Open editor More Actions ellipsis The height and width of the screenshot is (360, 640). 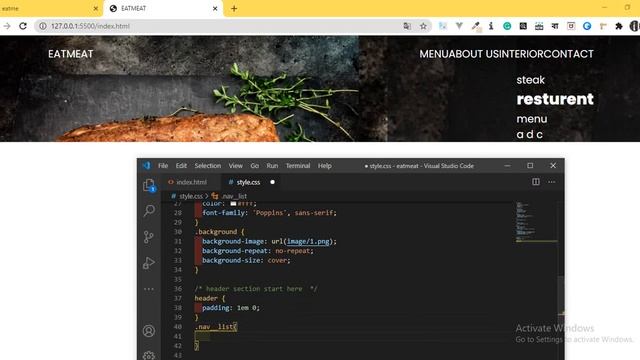click(551, 182)
